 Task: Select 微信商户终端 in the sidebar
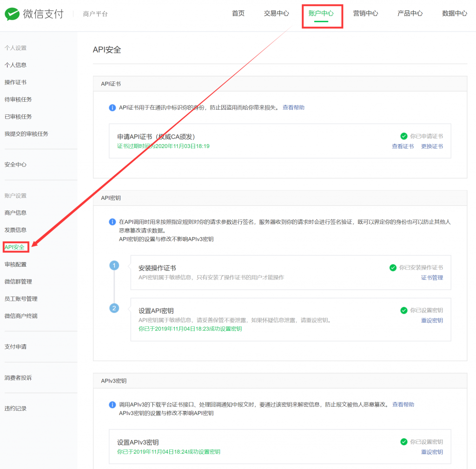(x=21, y=316)
